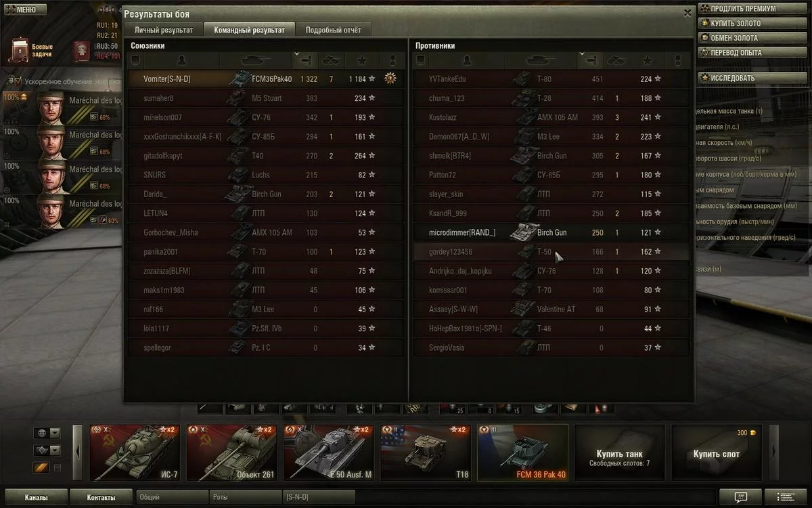Viewport: 812px width, 508px height.
Task: Sort allies by destroyed vehicles icon
Action: click(331, 60)
